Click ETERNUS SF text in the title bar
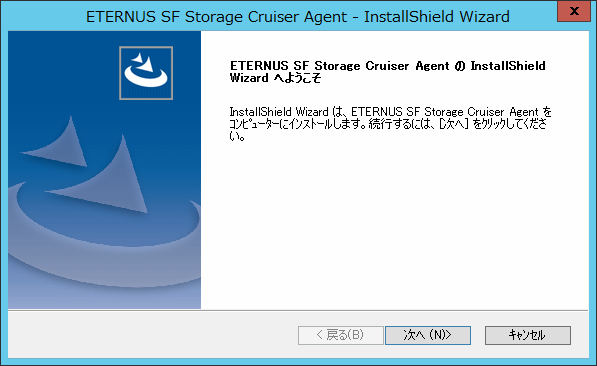This screenshot has height=366, width=597. 132,17
